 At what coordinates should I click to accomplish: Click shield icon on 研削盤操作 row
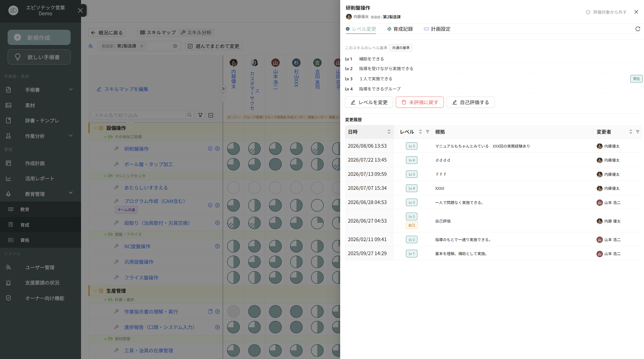pos(210,149)
